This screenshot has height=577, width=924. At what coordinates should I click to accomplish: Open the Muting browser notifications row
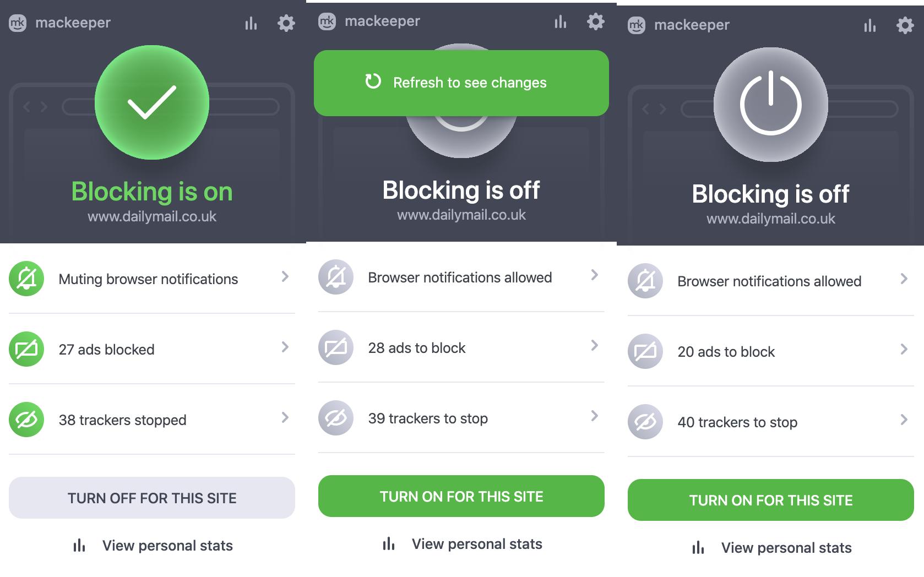152,279
